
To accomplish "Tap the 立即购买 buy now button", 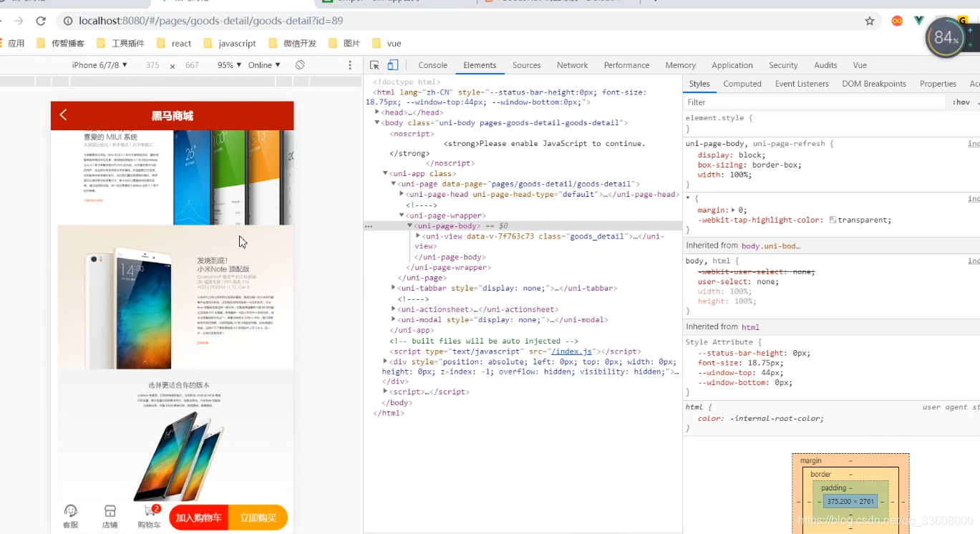I will point(258,518).
